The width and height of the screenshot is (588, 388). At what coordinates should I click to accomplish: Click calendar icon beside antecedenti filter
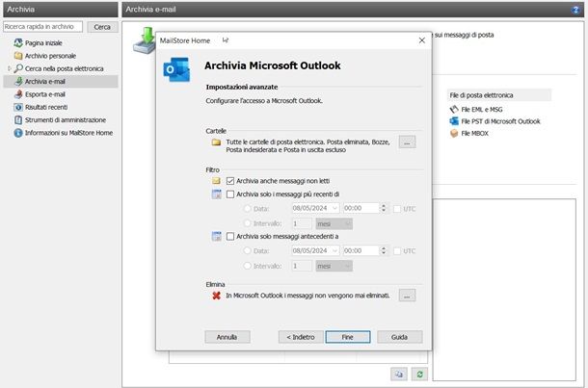click(x=216, y=236)
